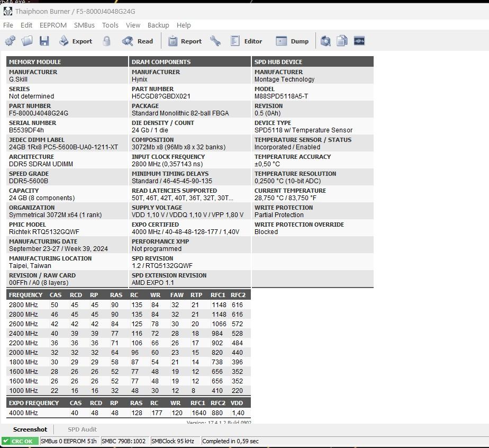This screenshot has height=448, width=489.
Task: Click the padlock write protection icon
Action: pos(106,41)
